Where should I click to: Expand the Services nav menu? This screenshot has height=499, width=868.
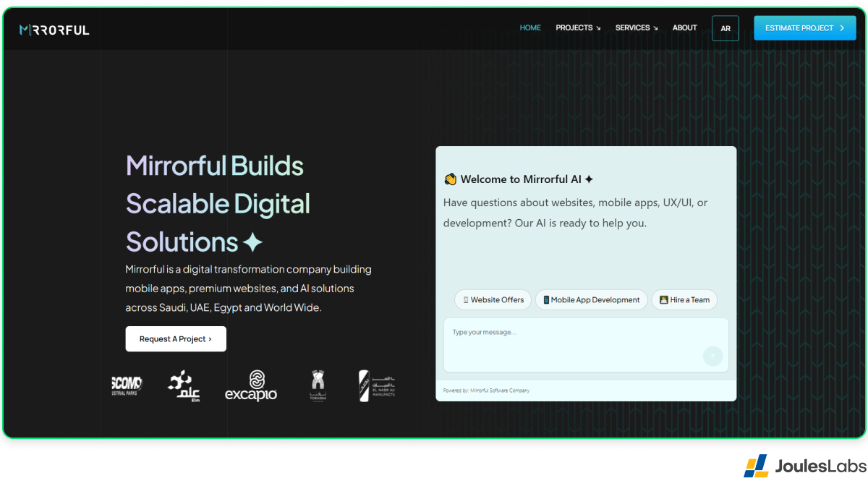pos(637,27)
